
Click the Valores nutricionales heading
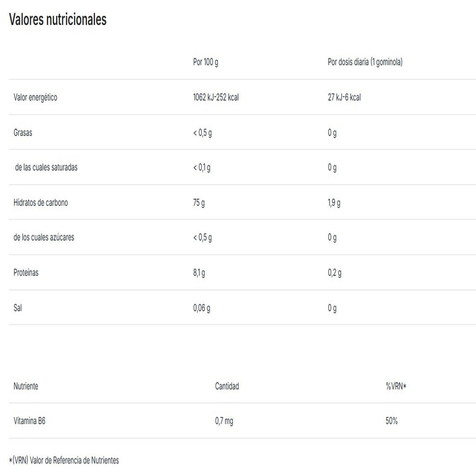[x=58, y=20]
